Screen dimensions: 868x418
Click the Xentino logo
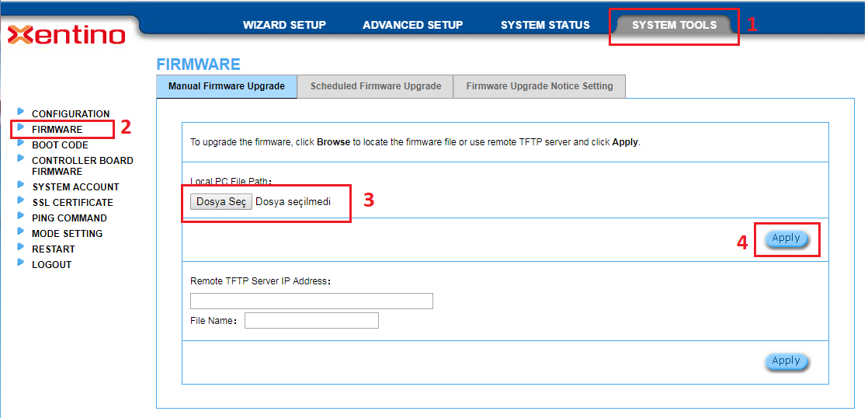click(x=66, y=35)
